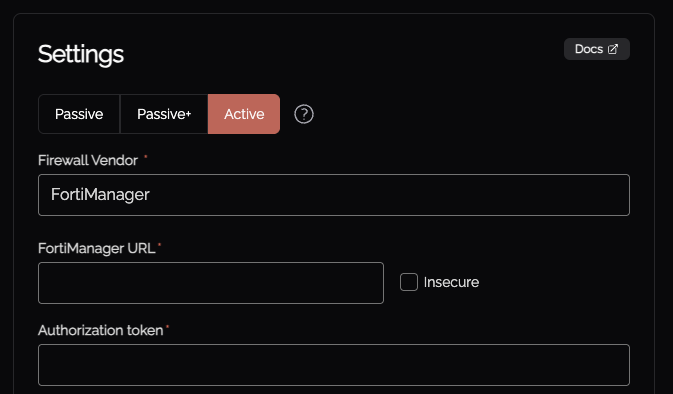Focus the Authorization token input field
673x394 pixels.
click(x=334, y=365)
